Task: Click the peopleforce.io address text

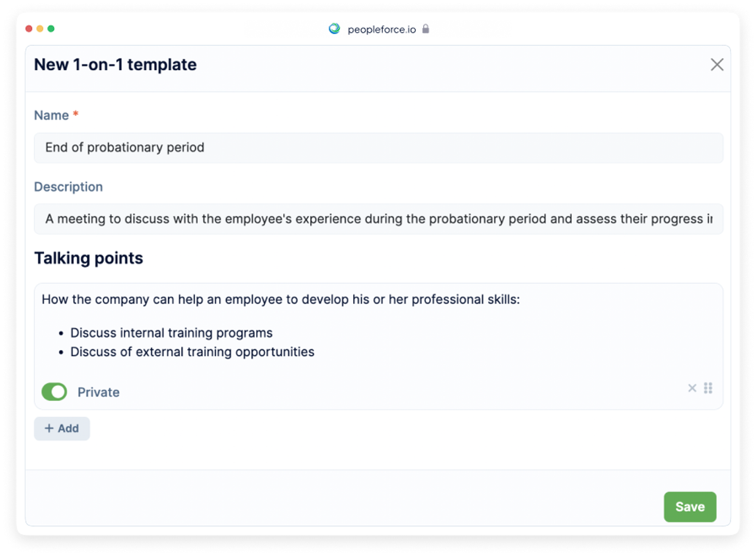Action: tap(382, 30)
